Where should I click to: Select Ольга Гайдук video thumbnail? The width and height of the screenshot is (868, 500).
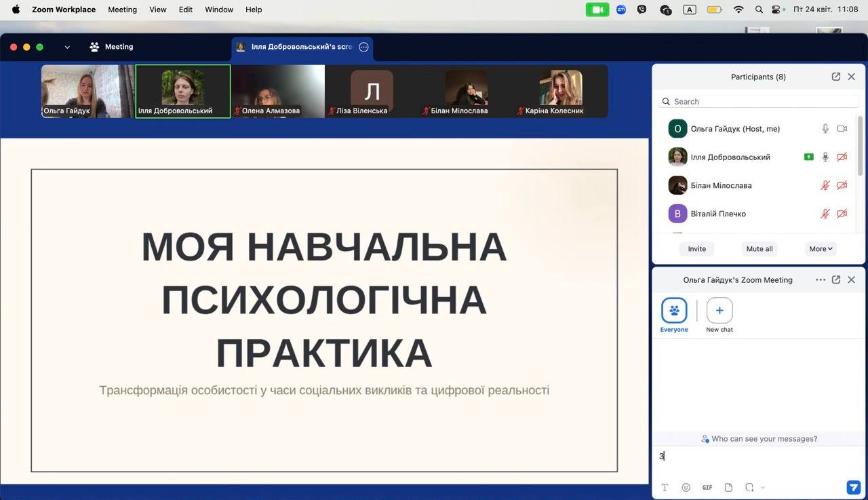click(88, 92)
